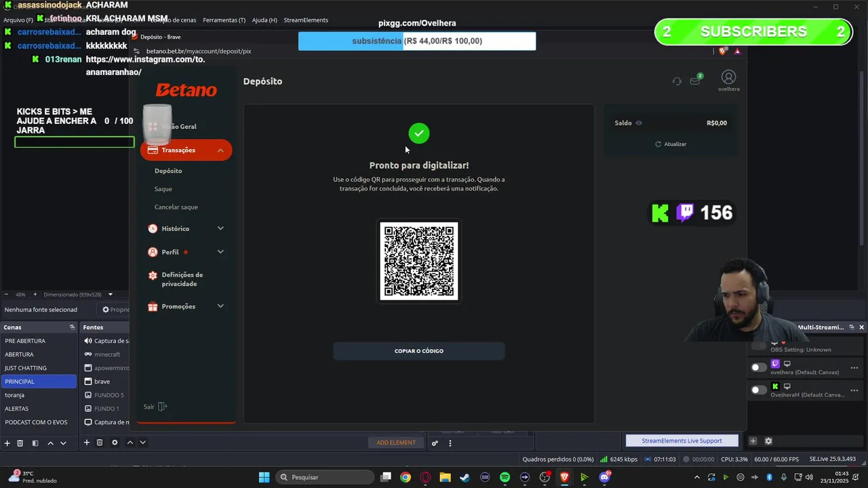868x488 pixels.
Task: Select the PRE ABERTURA scene
Action: coord(39,341)
